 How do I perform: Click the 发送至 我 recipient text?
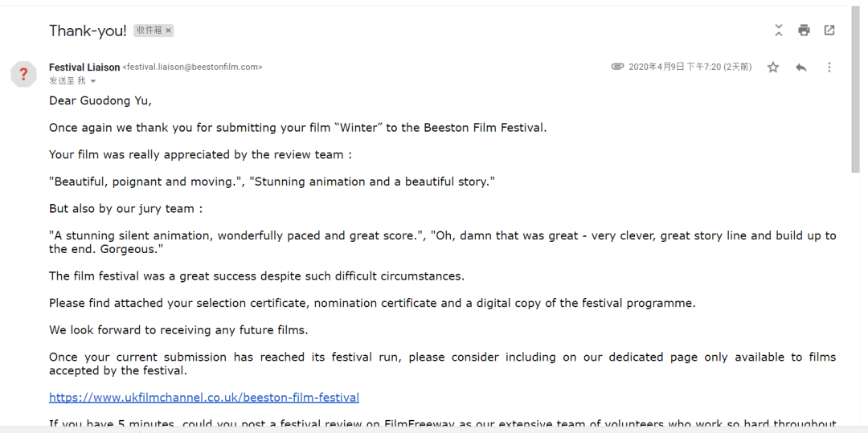click(68, 81)
